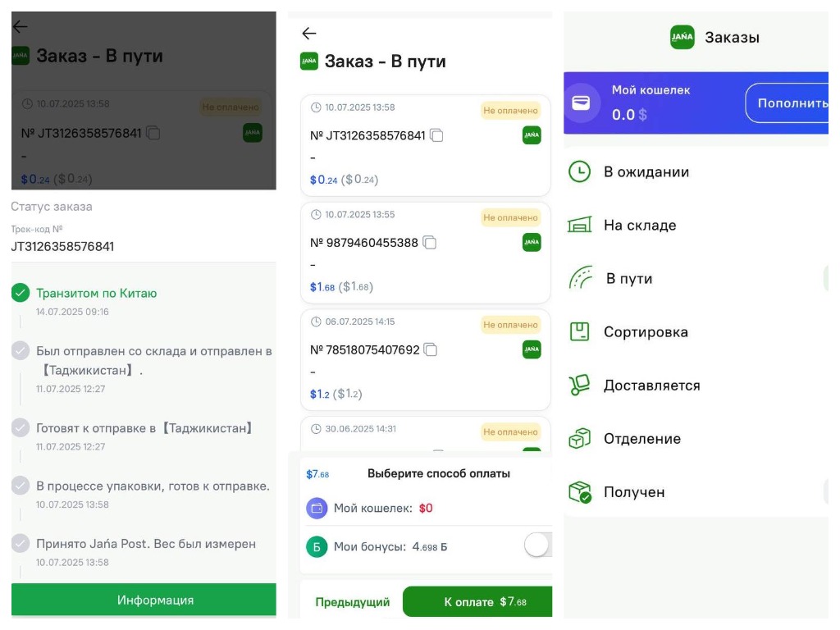Image resolution: width=840 pixels, height=630 pixels.
Task: Open order card dated 06.07.2025 14:15
Action: (x=425, y=360)
